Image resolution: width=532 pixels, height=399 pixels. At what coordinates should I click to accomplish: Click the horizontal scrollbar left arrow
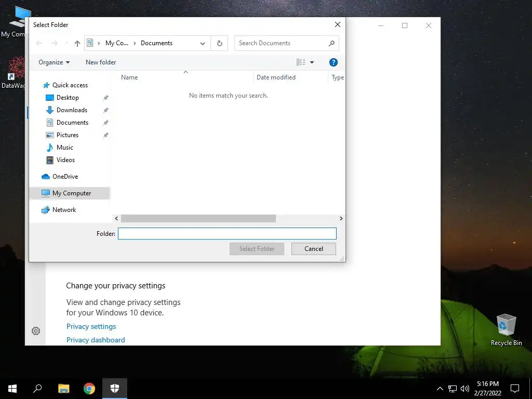coord(116,219)
